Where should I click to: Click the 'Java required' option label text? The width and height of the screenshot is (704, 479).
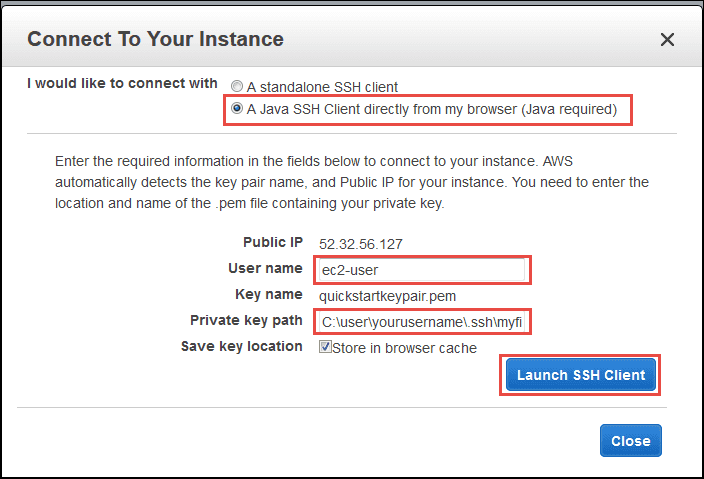[432, 108]
